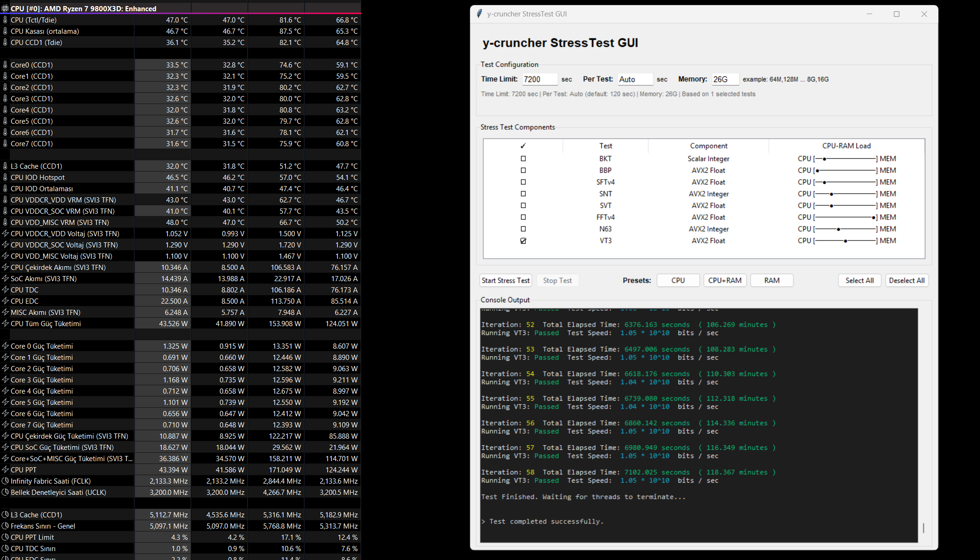
Task: Click Deselect All tests button
Action: pyautogui.click(x=907, y=280)
